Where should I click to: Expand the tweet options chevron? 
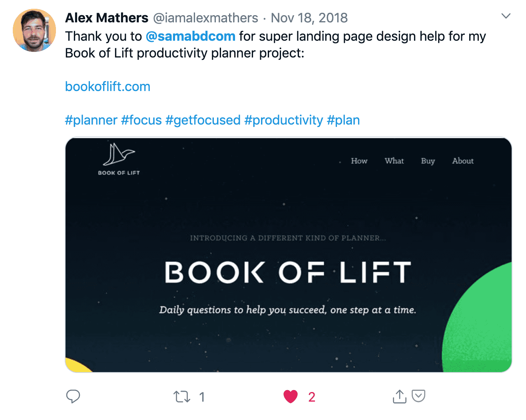[506, 16]
